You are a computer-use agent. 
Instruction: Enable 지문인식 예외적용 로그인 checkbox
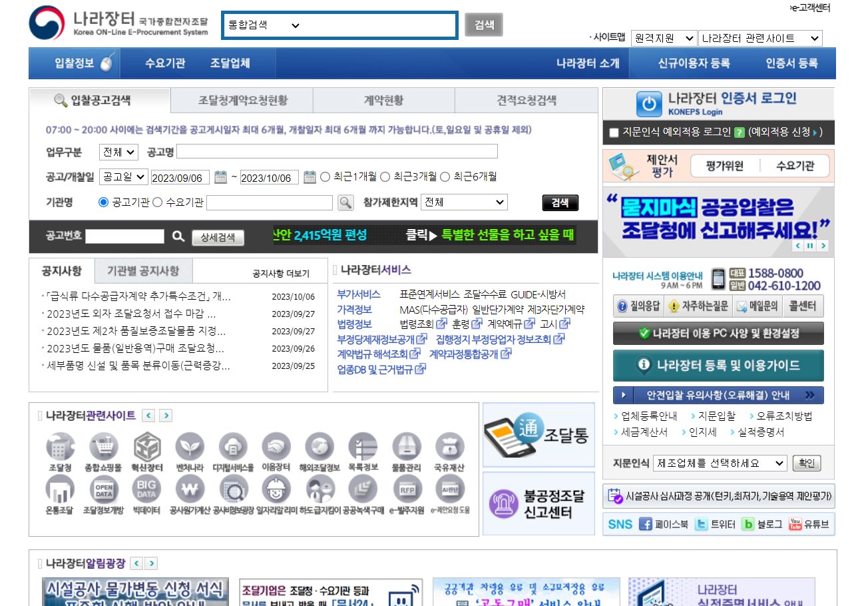coord(614,133)
